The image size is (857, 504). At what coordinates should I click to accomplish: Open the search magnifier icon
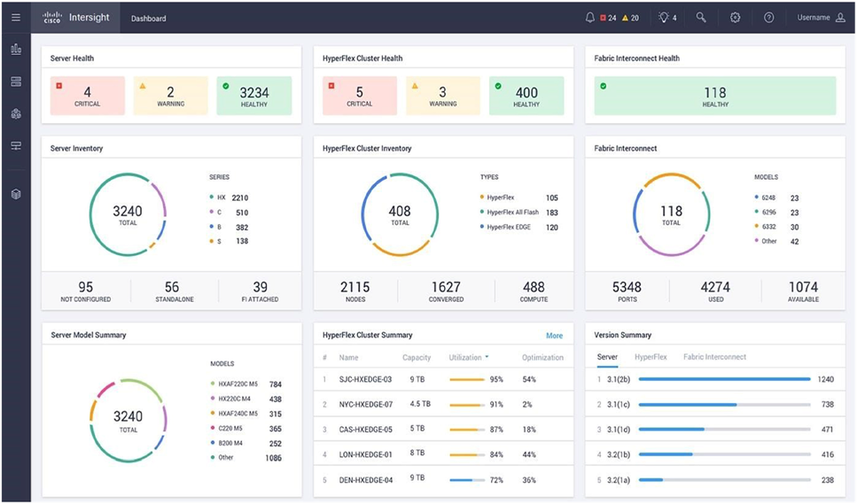[x=701, y=18]
